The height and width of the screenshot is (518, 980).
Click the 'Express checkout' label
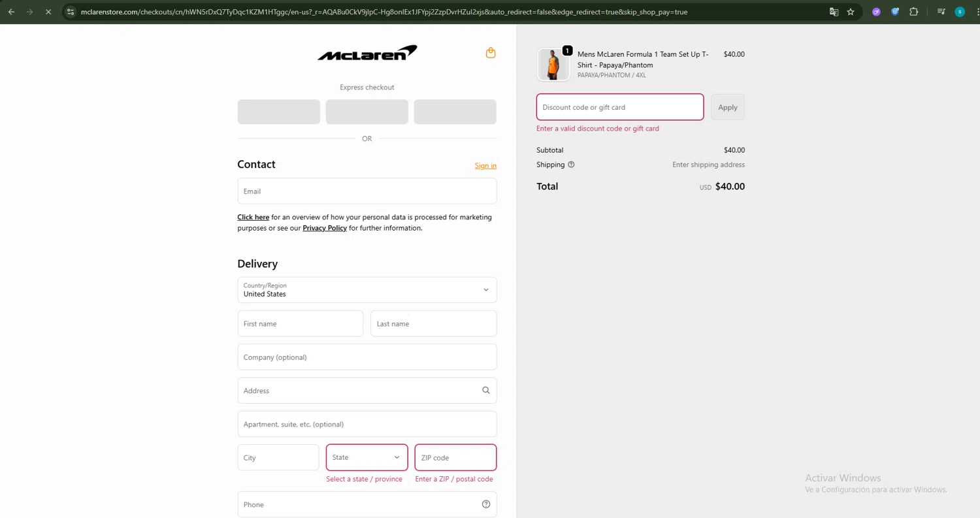[367, 88]
